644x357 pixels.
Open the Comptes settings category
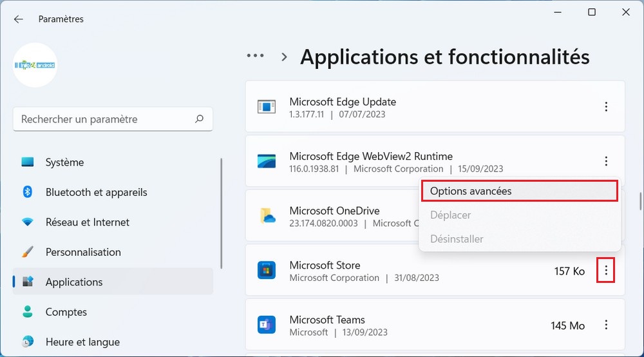pyautogui.click(x=113, y=313)
